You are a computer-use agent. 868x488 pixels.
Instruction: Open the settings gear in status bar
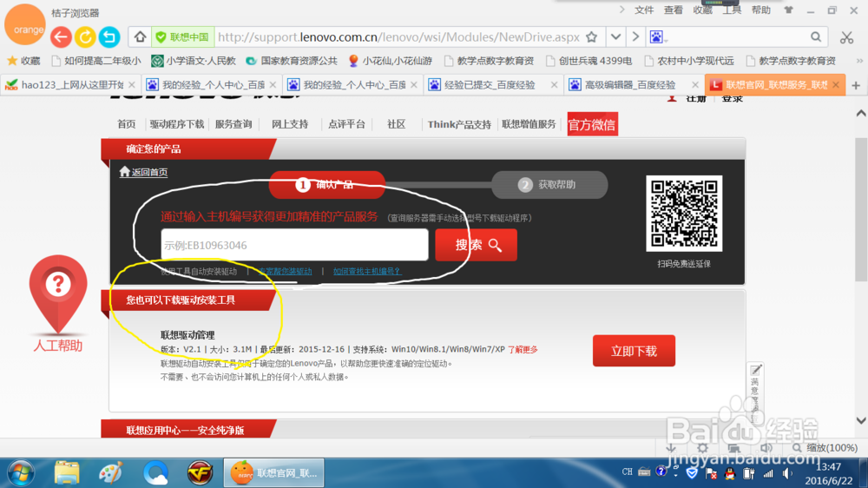pos(702,447)
